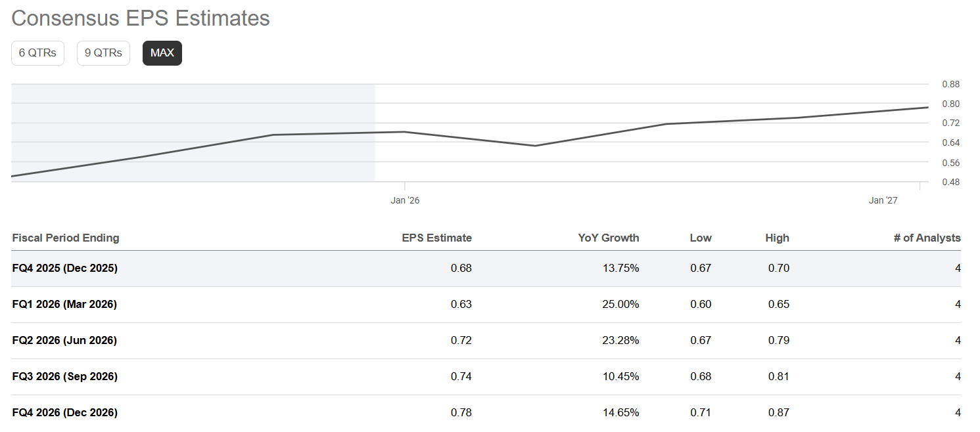The height and width of the screenshot is (432, 980).
Task: Click the Jan '26 axis label
Action: pos(405,200)
